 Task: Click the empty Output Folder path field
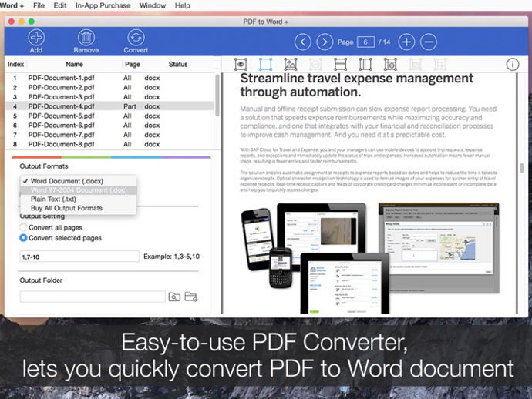[x=93, y=297]
